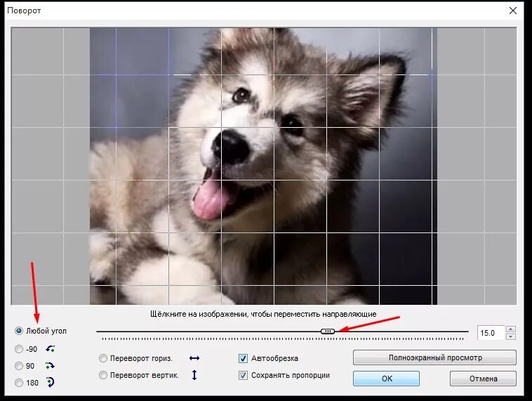
Task: Decrease the angle with the down stepper arrow
Action: tap(511, 336)
